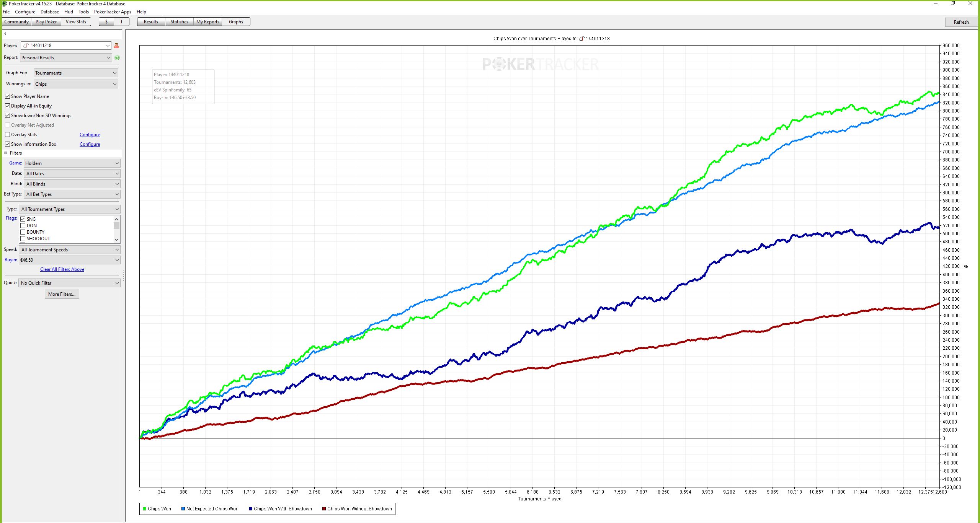Click the Chips Won Without Showdown legend swatch
Viewport: 980px width, 523px height.
point(324,509)
